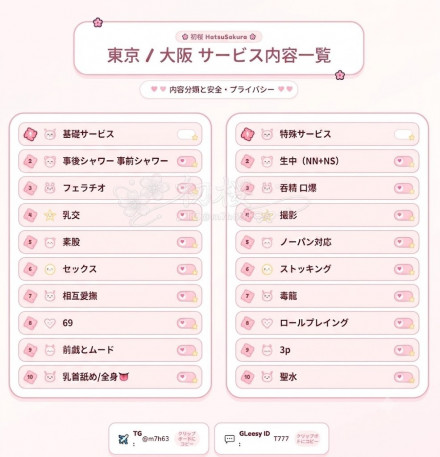Click the 3p row label
This screenshot has height=457, width=440.
(x=285, y=350)
